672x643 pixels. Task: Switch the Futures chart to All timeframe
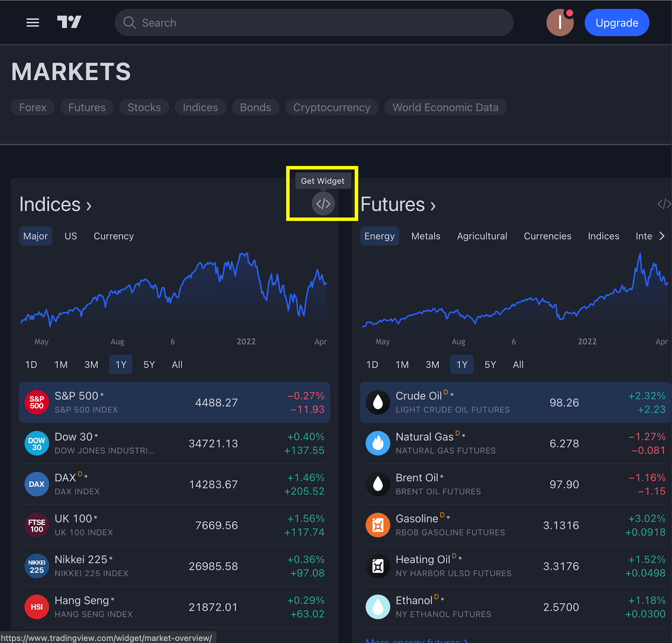(518, 364)
